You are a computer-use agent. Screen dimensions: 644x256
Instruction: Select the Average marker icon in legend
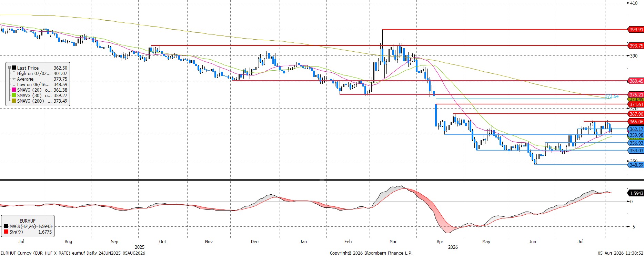click(x=14, y=79)
